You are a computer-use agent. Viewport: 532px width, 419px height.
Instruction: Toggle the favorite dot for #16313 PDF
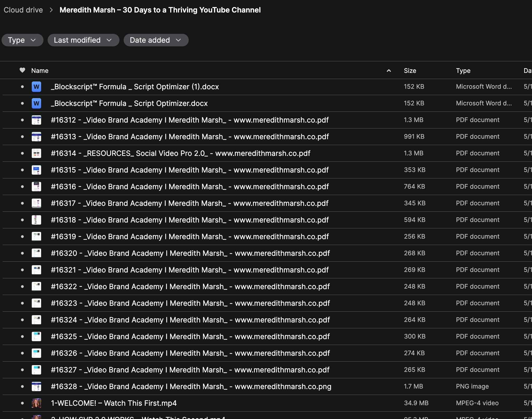pyautogui.click(x=22, y=137)
